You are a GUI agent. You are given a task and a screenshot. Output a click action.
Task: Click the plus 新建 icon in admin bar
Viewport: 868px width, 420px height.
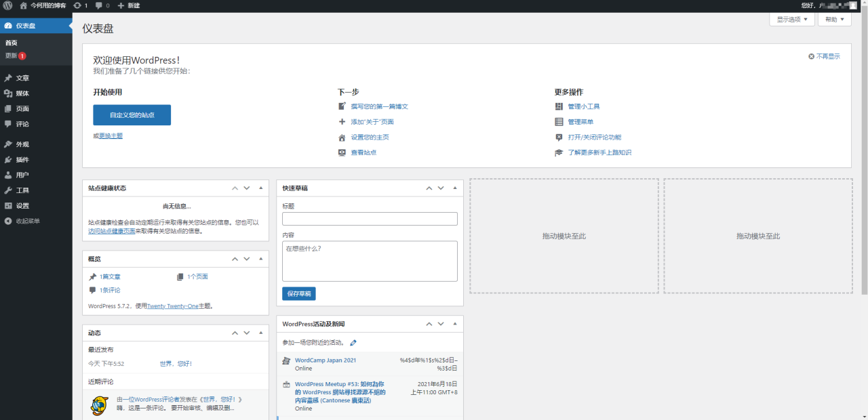click(x=121, y=5)
